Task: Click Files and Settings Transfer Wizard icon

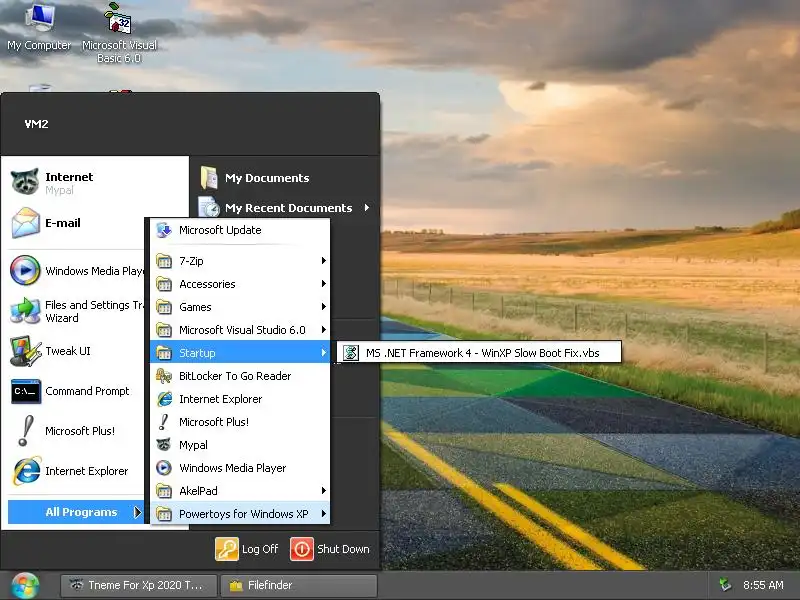Action: click(x=25, y=311)
